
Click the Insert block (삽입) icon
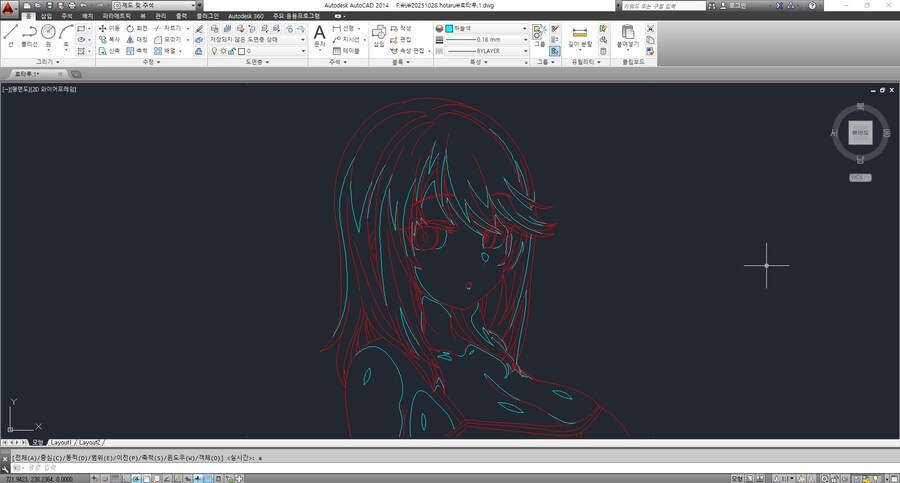pos(379,35)
